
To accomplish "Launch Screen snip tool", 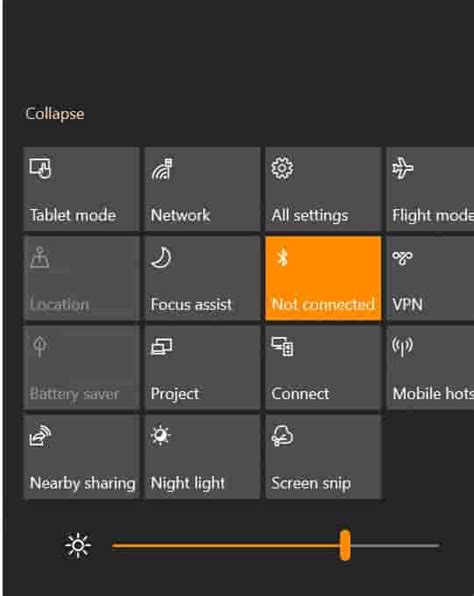I will [x=323, y=457].
